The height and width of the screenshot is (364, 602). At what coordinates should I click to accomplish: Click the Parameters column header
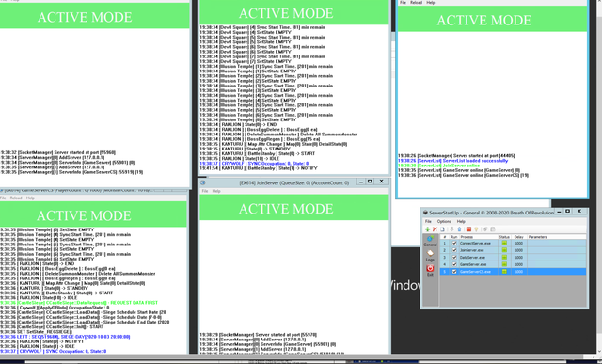click(557, 237)
